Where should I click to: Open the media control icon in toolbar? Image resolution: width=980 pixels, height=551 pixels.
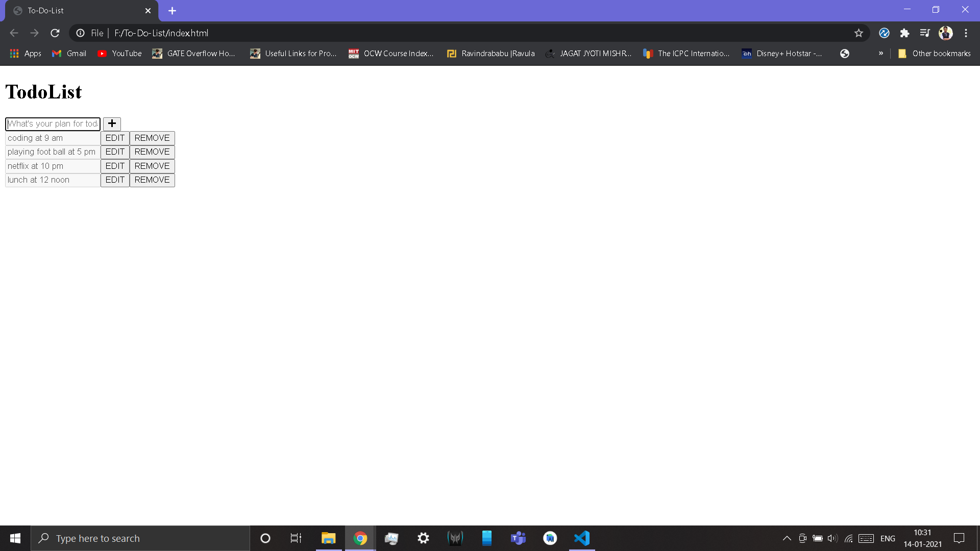[x=925, y=33]
